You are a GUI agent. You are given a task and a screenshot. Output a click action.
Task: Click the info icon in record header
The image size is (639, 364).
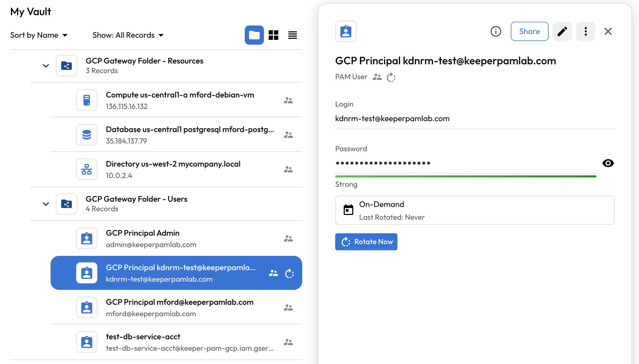(x=496, y=31)
